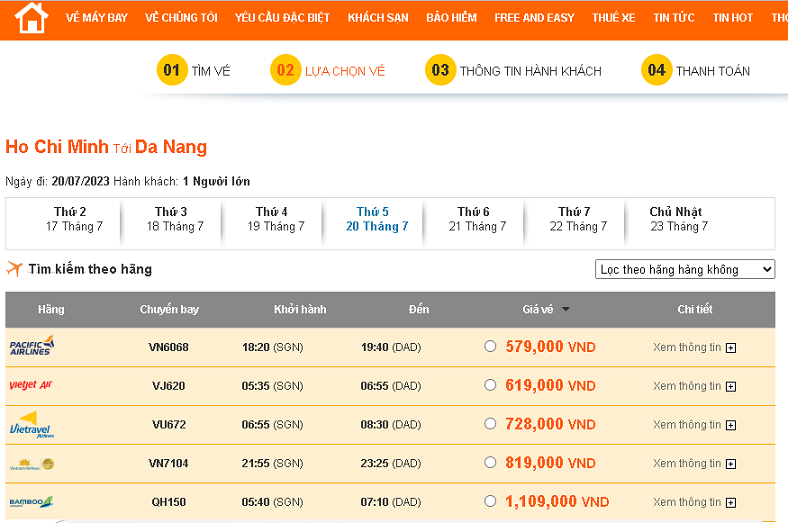Click flight number VU672

click(x=169, y=425)
